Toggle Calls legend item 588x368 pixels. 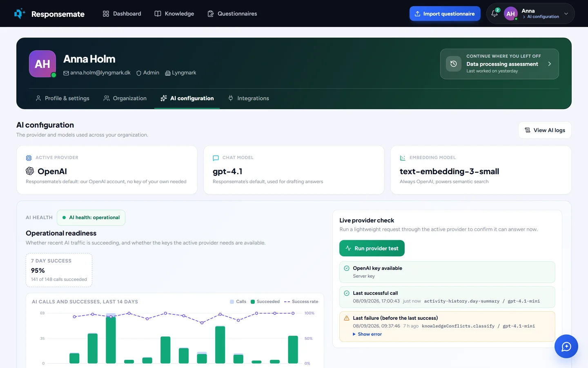[x=238, y=302]
